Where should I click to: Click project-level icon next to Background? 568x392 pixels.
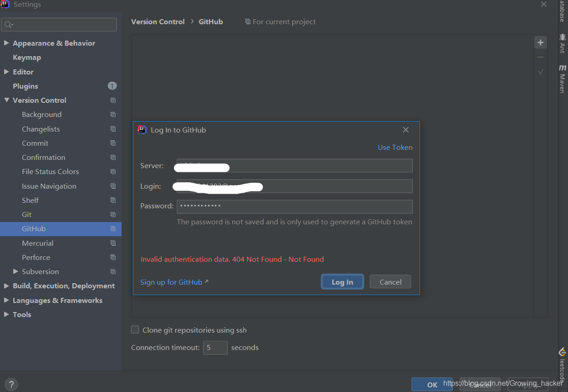coord(113,115)
